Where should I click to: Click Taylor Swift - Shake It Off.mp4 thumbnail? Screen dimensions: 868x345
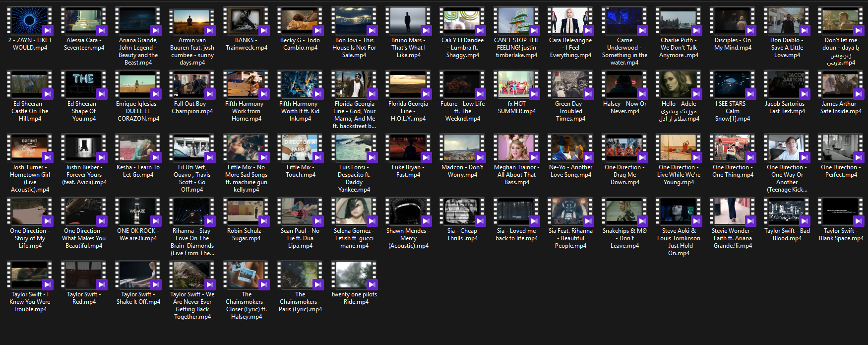pos(138,275)
